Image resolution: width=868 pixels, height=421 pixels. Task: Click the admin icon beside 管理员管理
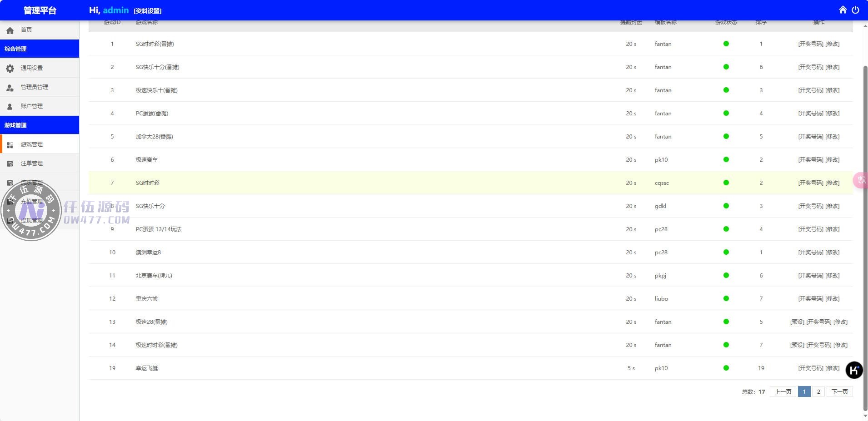(10, 87)
